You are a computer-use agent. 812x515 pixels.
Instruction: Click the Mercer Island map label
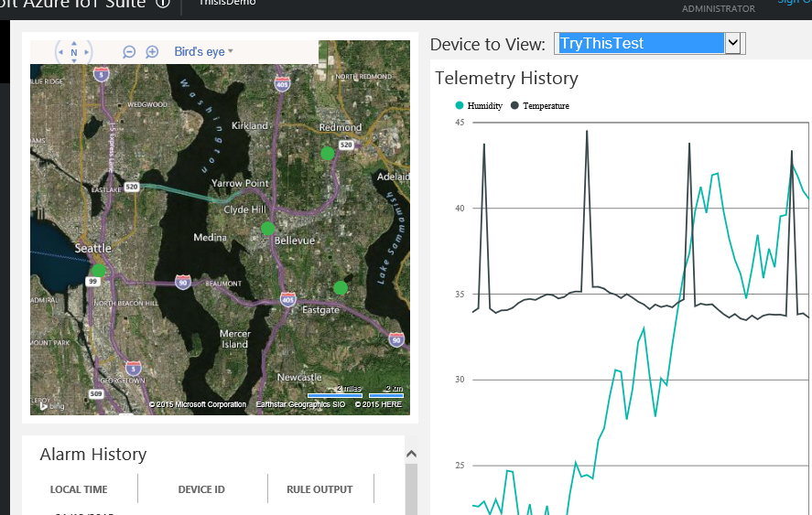235,339
